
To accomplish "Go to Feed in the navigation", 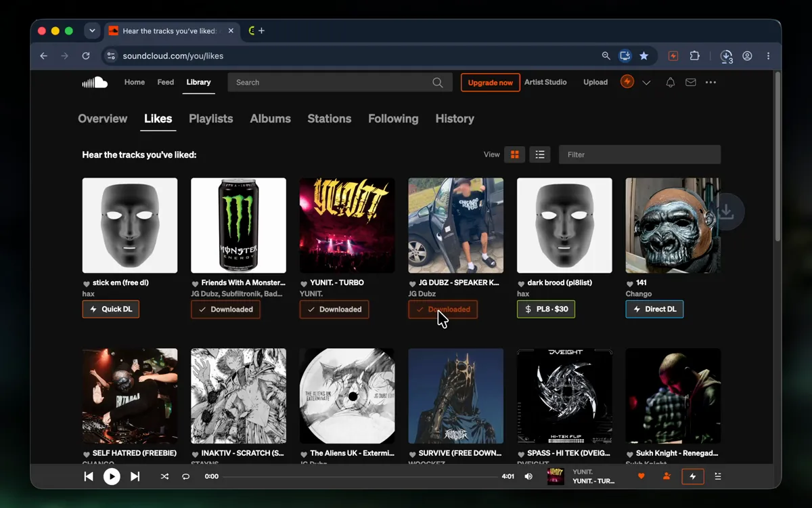I will 166,82.
